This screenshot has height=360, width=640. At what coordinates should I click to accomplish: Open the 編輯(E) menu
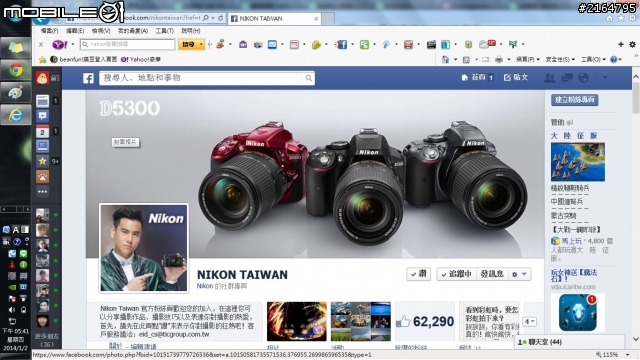[x=75, y=31]
